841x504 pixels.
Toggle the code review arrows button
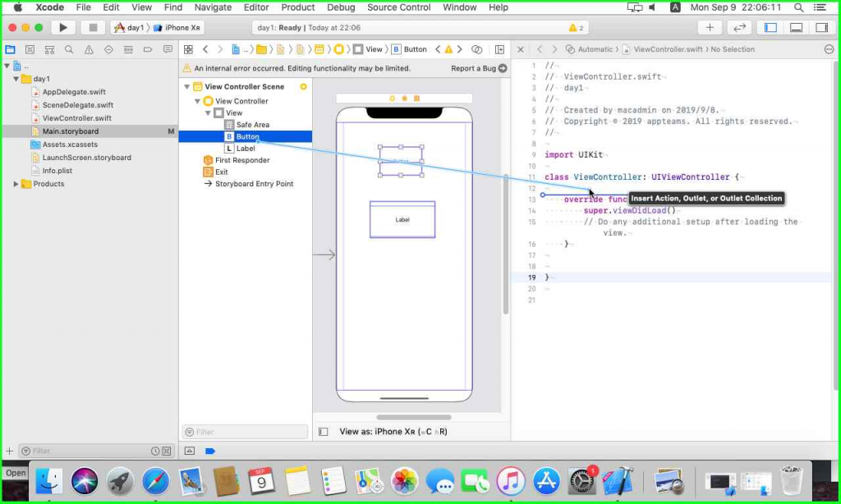(x=740, y=27)
